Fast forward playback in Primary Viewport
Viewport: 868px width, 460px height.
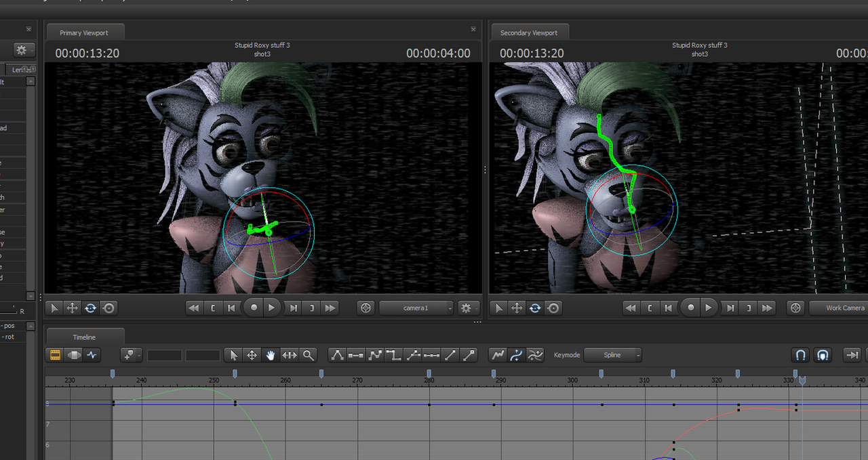click(x=330, y=308)
